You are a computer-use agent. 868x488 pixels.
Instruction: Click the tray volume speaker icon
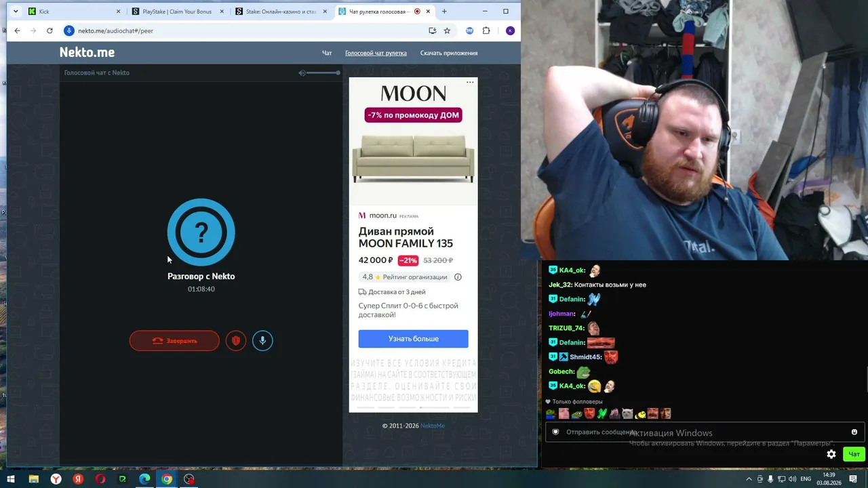[x=792, y=479]
